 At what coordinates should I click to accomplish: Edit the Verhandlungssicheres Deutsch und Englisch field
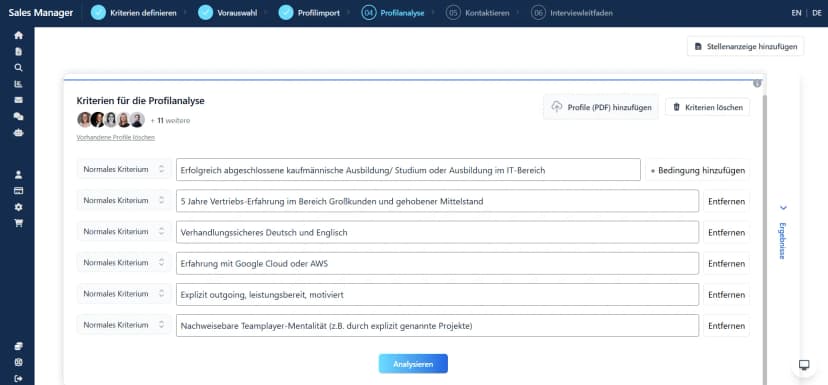(437, 232)
